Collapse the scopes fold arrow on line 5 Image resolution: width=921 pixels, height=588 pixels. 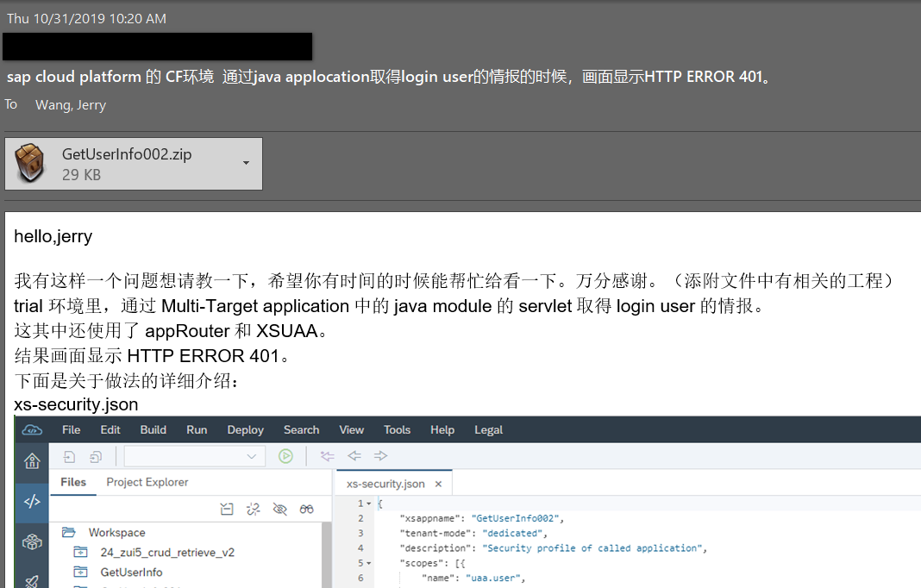click(369, 563)
